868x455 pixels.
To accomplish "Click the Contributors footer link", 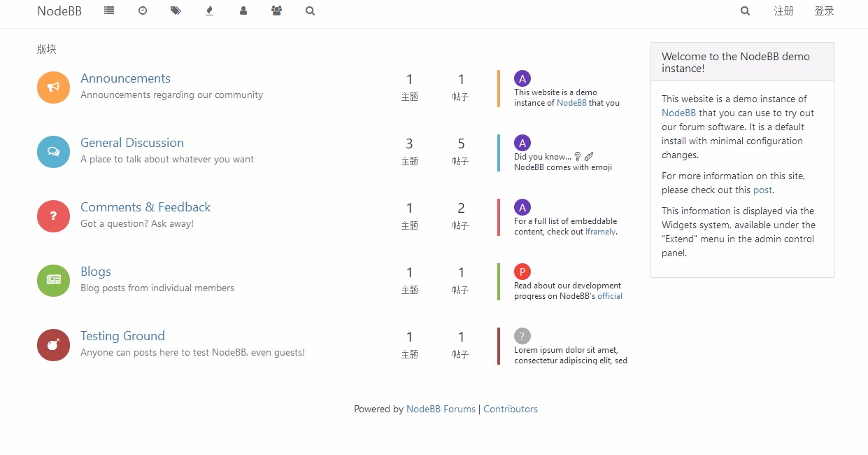I will pyautogui.click(x=511, y=409).
